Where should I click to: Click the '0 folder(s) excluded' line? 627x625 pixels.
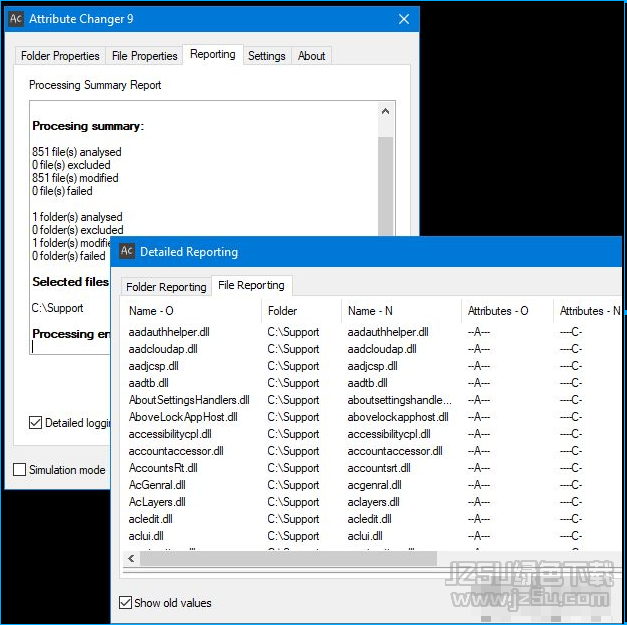78,230
